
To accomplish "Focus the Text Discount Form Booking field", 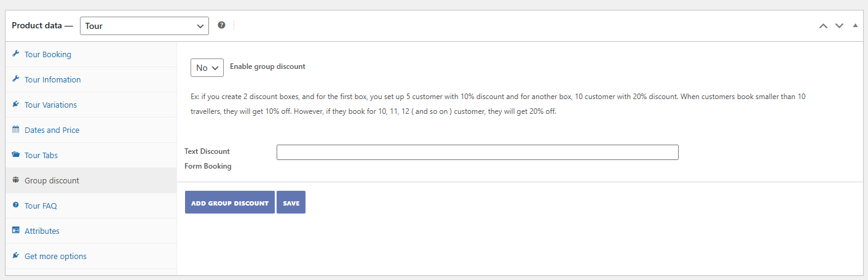I will [x=478, y=152].
